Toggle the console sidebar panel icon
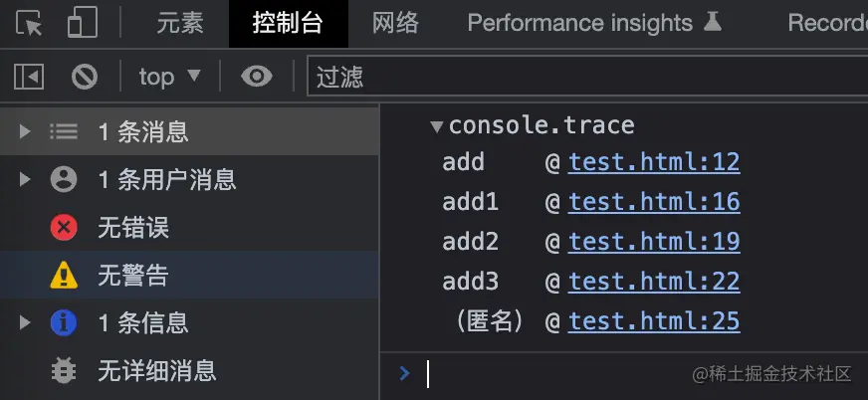 tap(30, 77)
